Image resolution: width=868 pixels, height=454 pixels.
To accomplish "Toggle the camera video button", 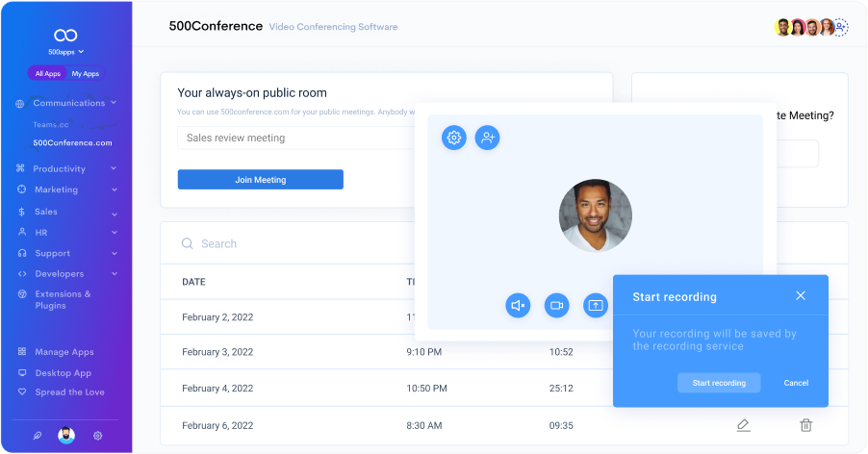I will [556, 306].
